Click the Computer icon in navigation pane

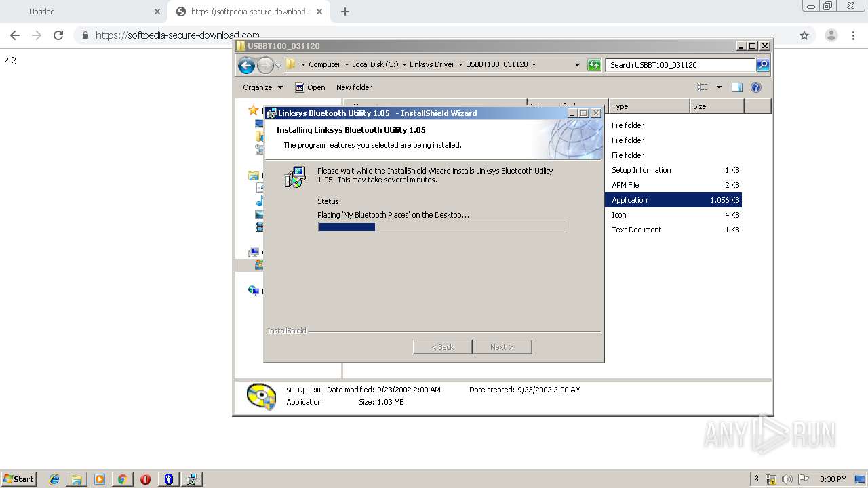click(254, 253)
